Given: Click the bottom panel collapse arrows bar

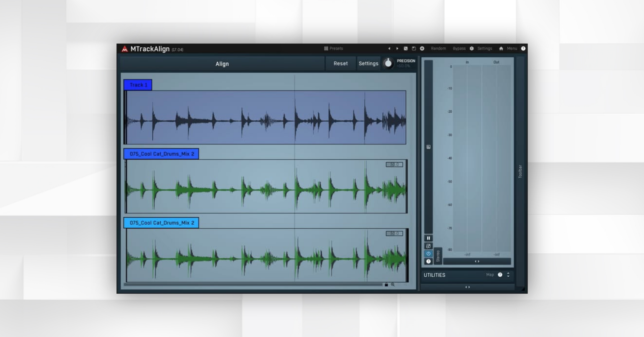Looking at the screenshot, I should (x=468, y=287).
